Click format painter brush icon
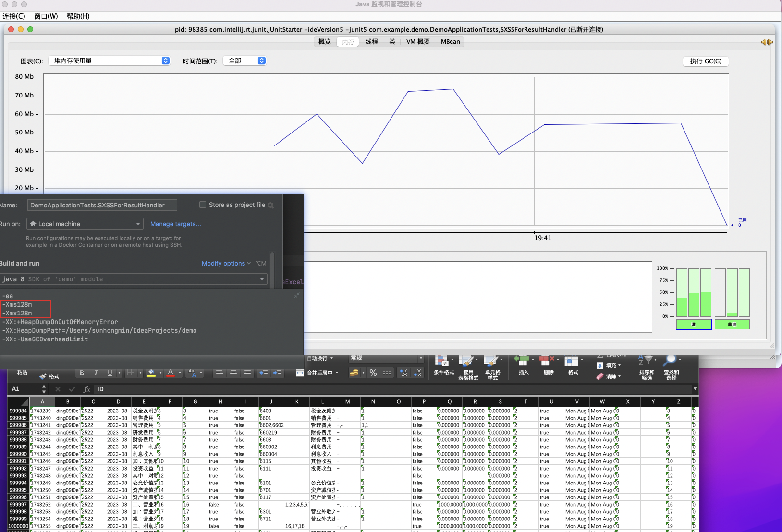782x532 pixels. tap(44, 376)
